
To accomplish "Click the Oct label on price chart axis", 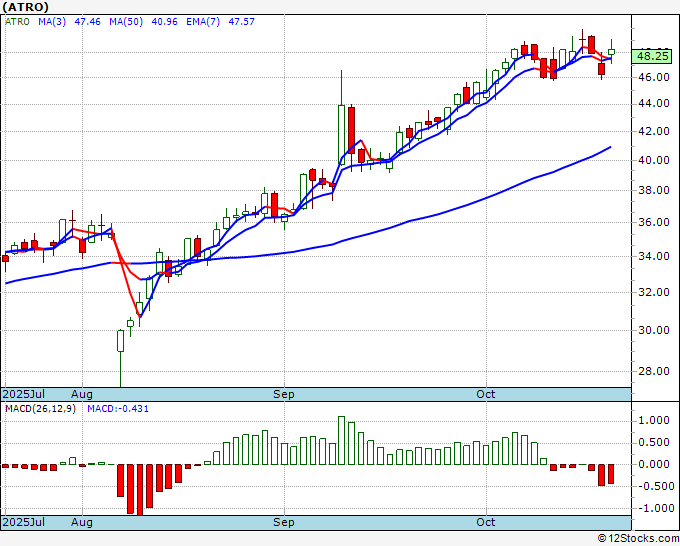I will click(x=485, y=394).
